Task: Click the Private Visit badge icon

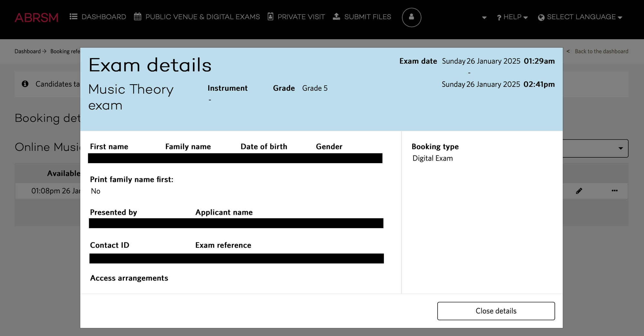Action: click(270, 17)
